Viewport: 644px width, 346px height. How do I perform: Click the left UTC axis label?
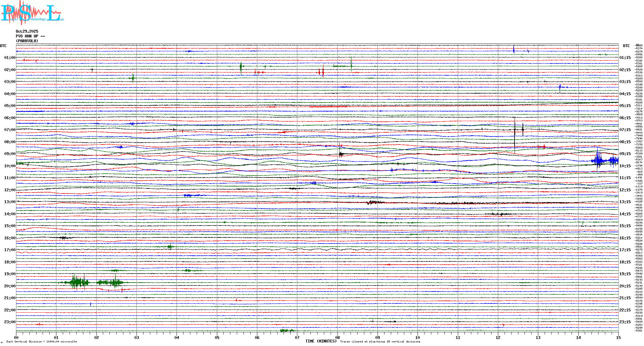[3, 46]
